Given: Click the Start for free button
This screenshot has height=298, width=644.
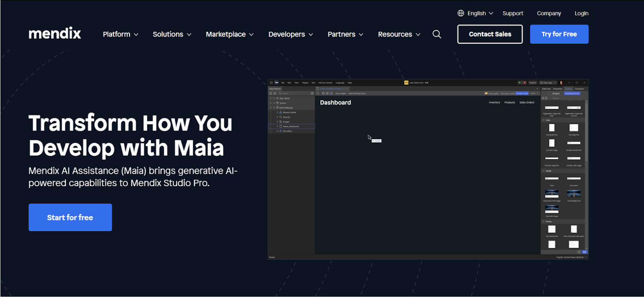Looking at the screenshot, I should [70, 218].
